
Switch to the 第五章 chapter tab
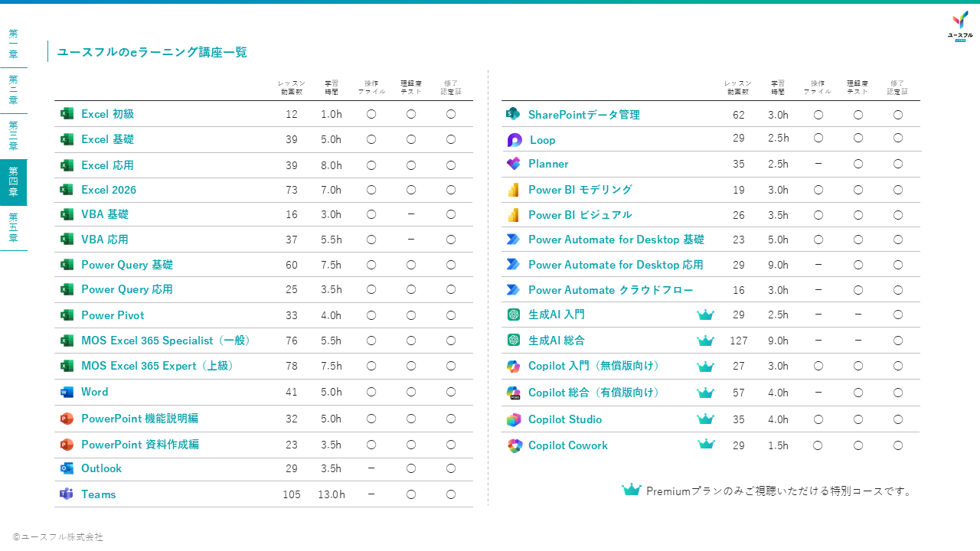(13, 228)
